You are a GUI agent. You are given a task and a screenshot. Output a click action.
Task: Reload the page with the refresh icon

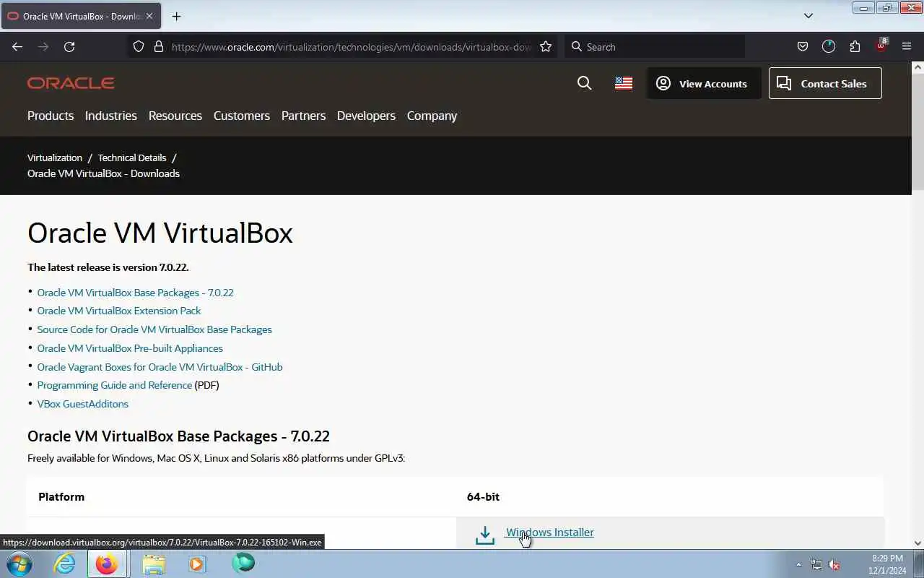point(69,46)
